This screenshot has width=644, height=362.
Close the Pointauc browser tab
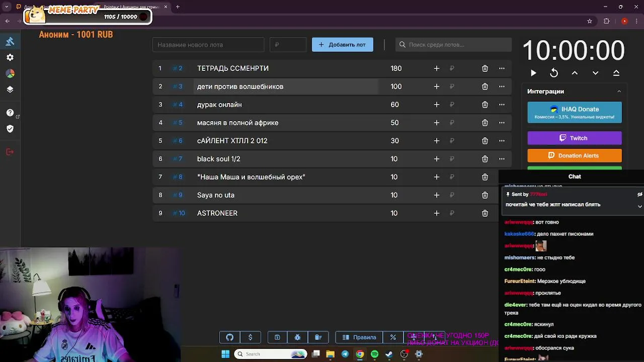pyautogui.click(x=166, y=7)
